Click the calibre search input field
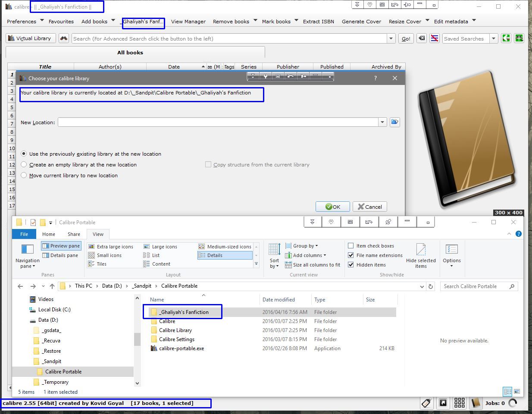Image resolution: width=532 pixels, height=414 pixels. [229, 38]
